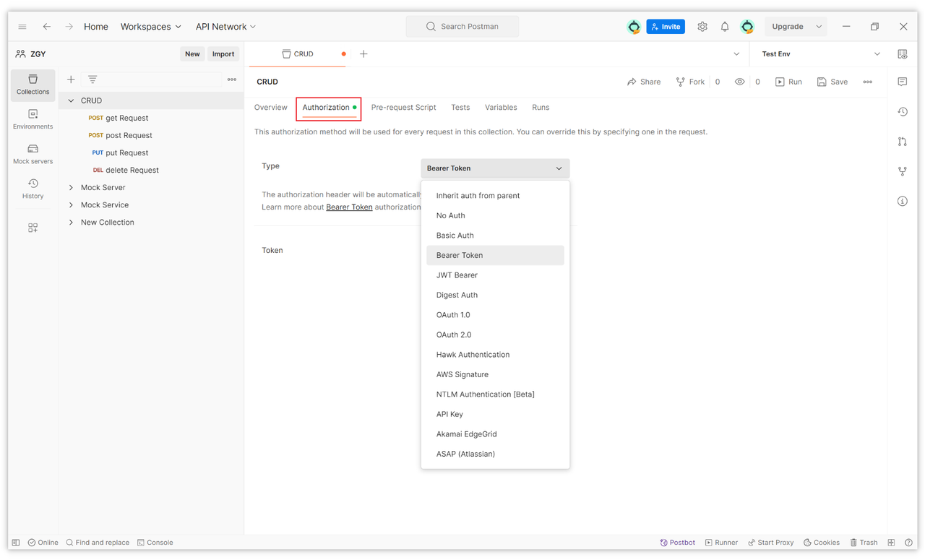Click the Invite button
This screenshot has height=560, width=925.
666,27
